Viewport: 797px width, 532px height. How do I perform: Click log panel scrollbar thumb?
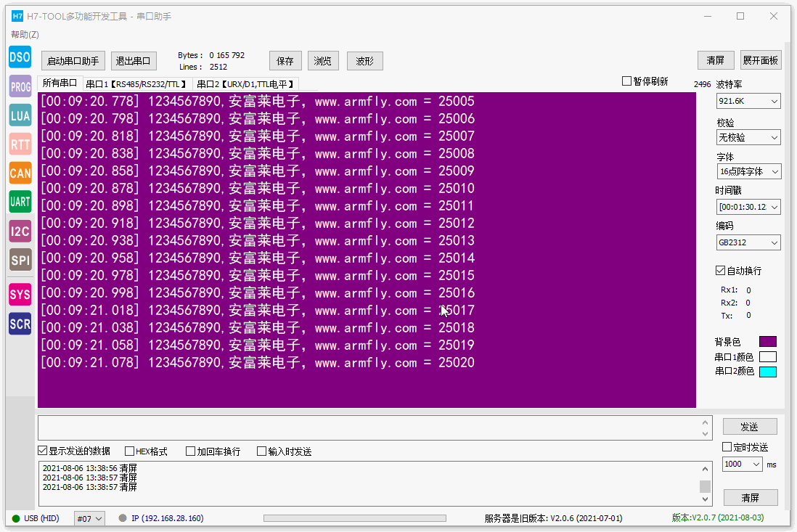(705, 487)
